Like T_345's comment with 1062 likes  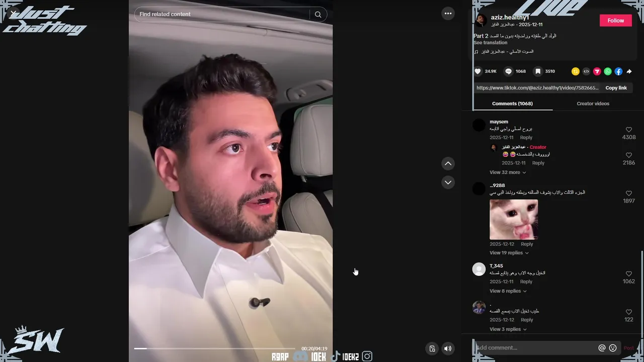coord(628,274)
